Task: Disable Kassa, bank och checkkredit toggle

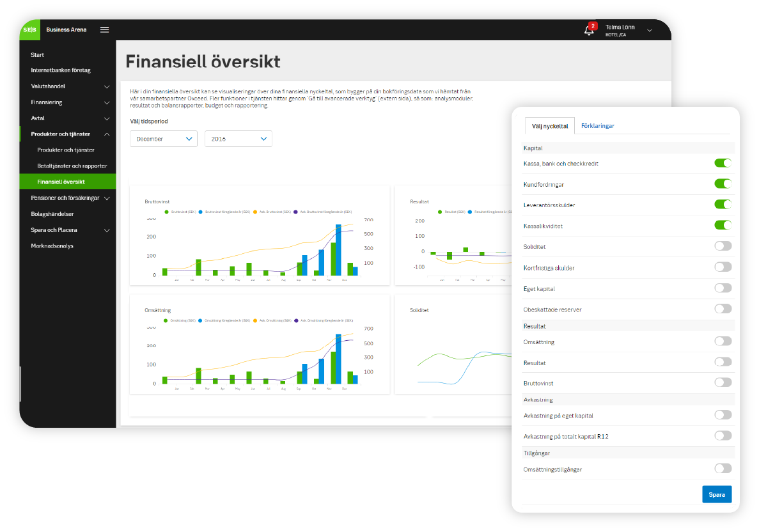Action: pos(723,163)
